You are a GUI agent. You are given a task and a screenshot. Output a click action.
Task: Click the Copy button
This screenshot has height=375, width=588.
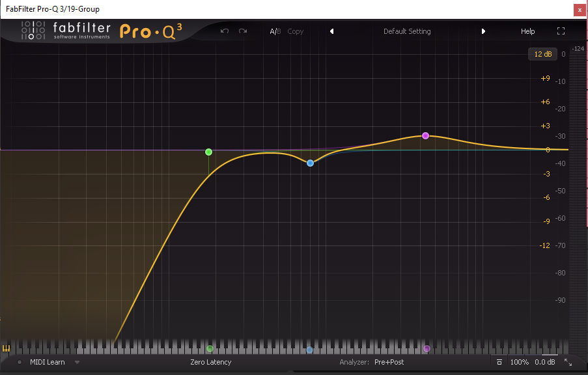pos(296,31)
